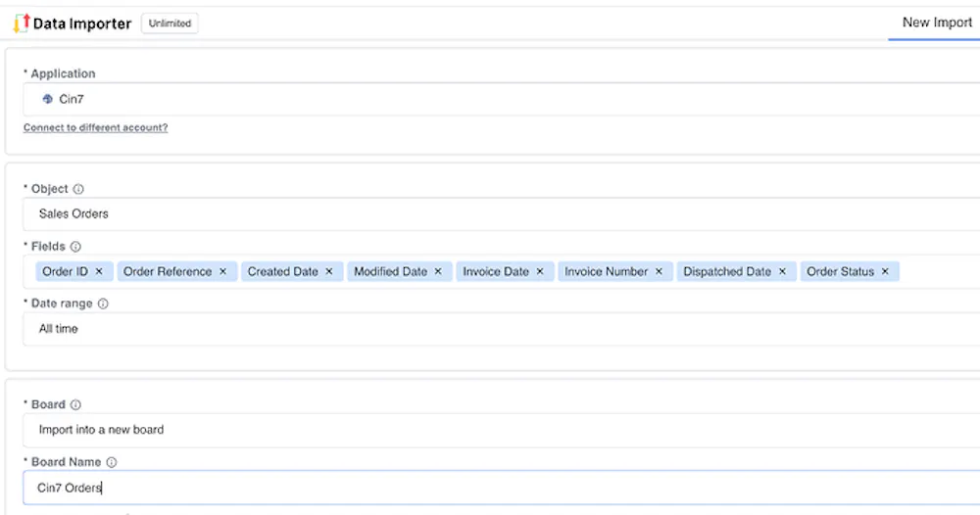Remove the Created Date field tag
This screenshot has width=980, height=515.
click(x=328, y=271)
